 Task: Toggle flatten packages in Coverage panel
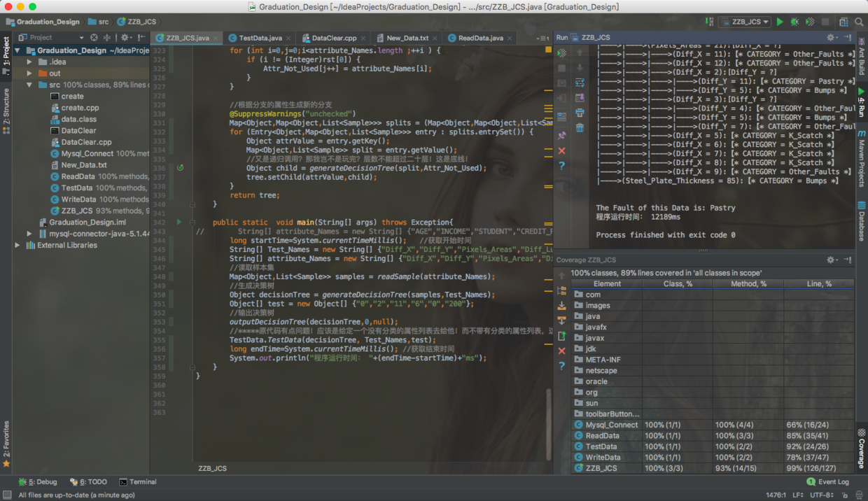[561, 290]
